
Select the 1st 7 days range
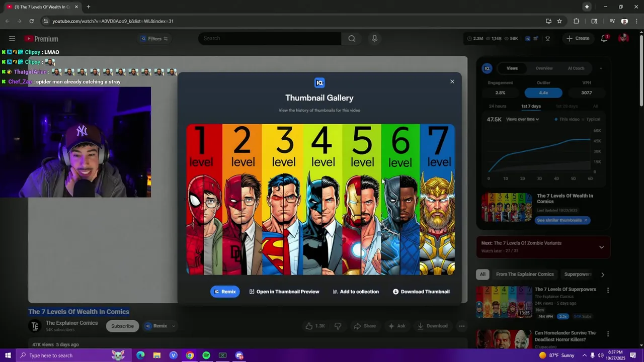[531, 107]
